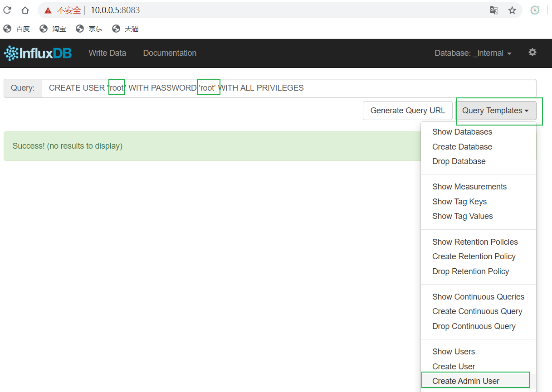Screen dimensions: 552x392
Task: Choose Create Continuous Query template
Action: [x=477, y=311]
